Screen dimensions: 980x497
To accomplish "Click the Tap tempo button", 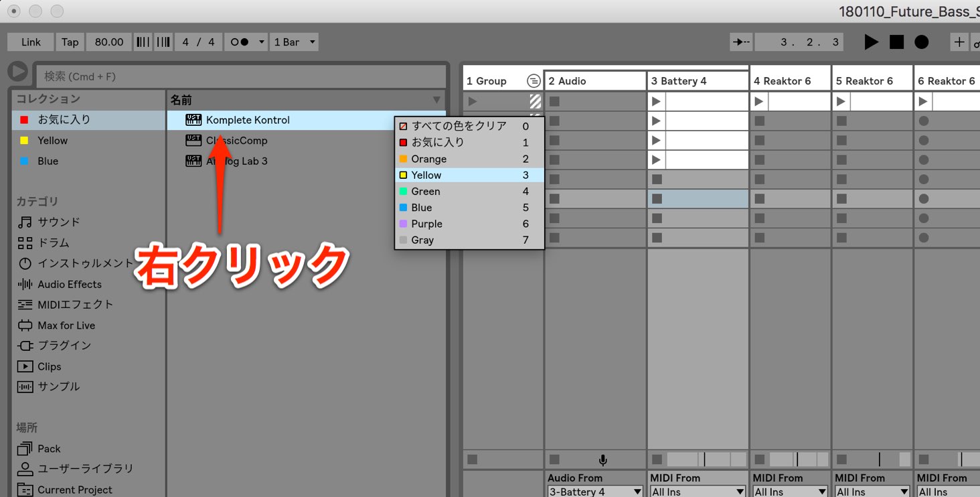I will coord(70,42).
